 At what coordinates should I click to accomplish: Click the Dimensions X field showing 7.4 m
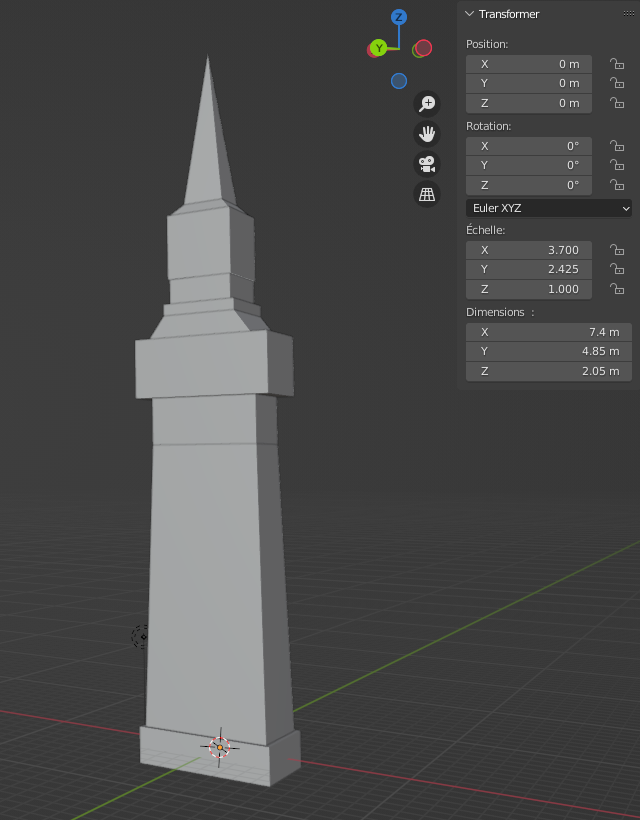[548, 332]
